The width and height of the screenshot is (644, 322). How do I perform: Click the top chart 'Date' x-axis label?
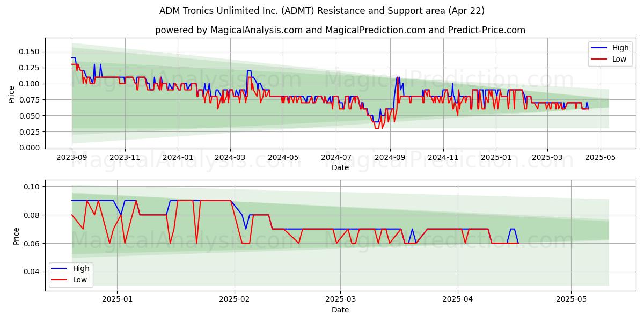pyautogui.click(x=340, y=167)
